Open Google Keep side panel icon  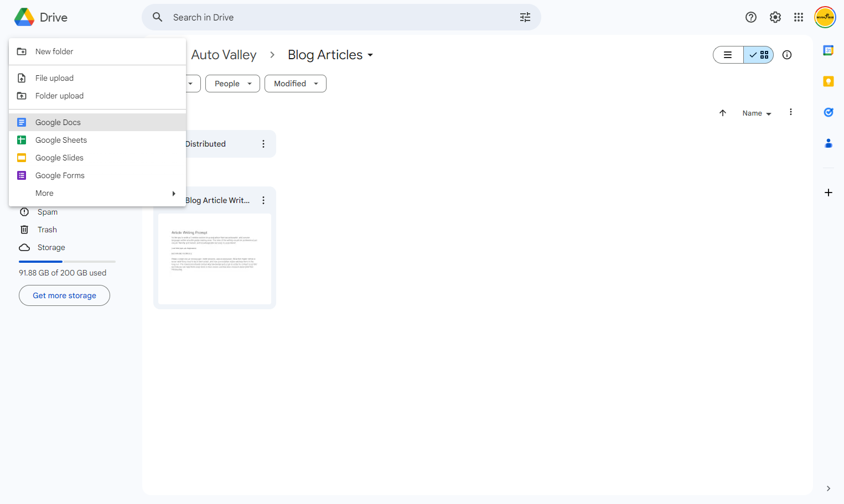click(829, 81)
